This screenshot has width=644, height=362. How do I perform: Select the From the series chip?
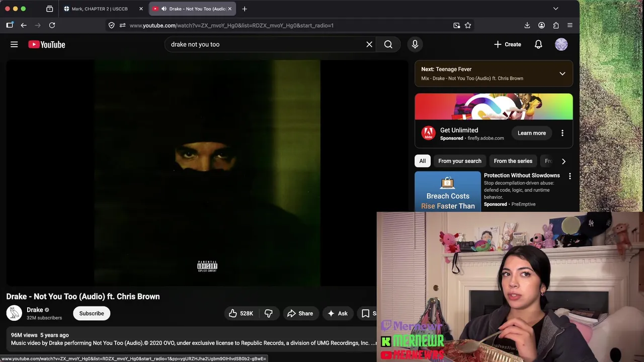[513, 161]
